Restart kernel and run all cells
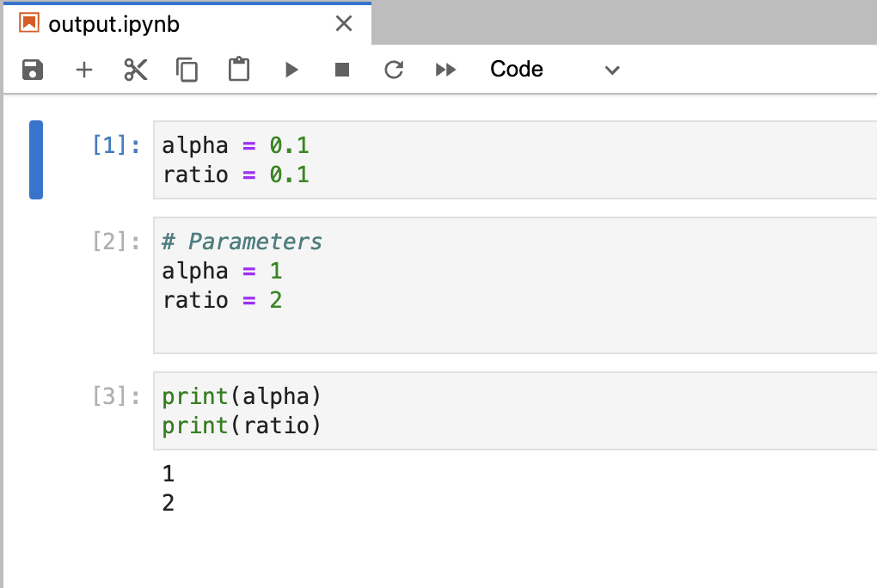This screenshot has height=588, width=877. pyautogui.click(x=445, y=70)
